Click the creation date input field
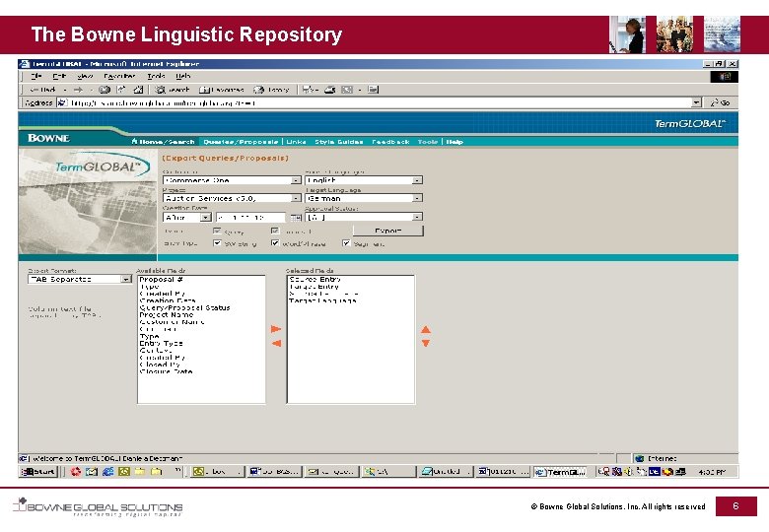 (x=250, y=218)
